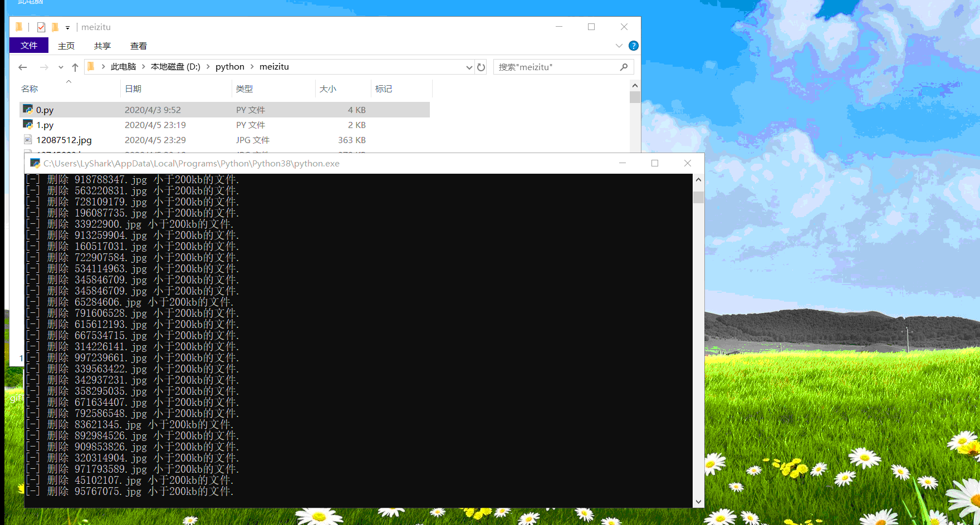Click the date 2020/4/5 23:19 for 1.py

tap(155, 125)
